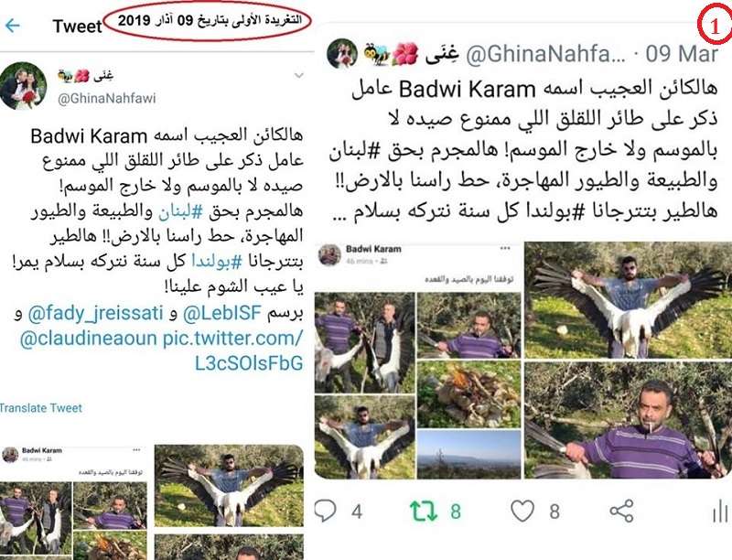Retweet using the green arrows icon
Screen dimensions: 732x560
point(424,511)
